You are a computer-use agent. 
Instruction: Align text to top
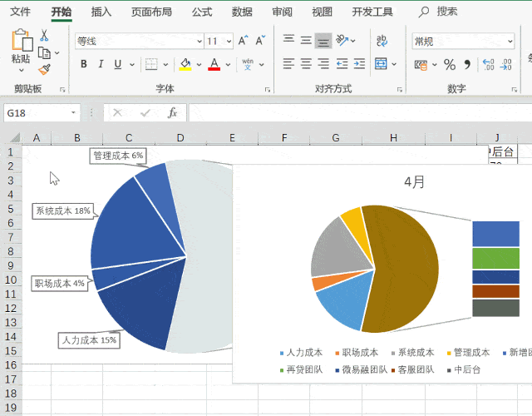[x=288, y=40]
